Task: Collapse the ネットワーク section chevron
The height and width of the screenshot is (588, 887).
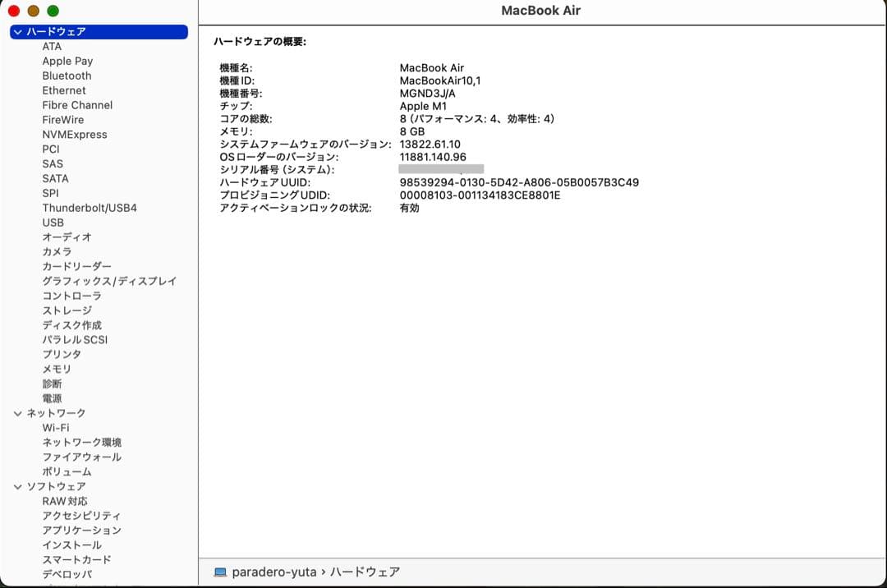Action: coord(17,413)
